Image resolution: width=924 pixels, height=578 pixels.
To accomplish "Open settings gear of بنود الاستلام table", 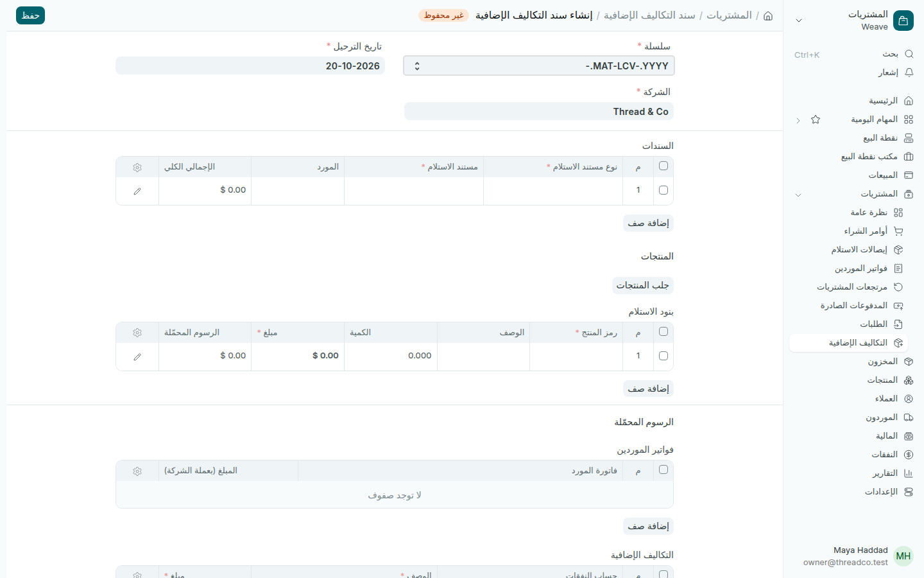I will click(x=137, y=333).
